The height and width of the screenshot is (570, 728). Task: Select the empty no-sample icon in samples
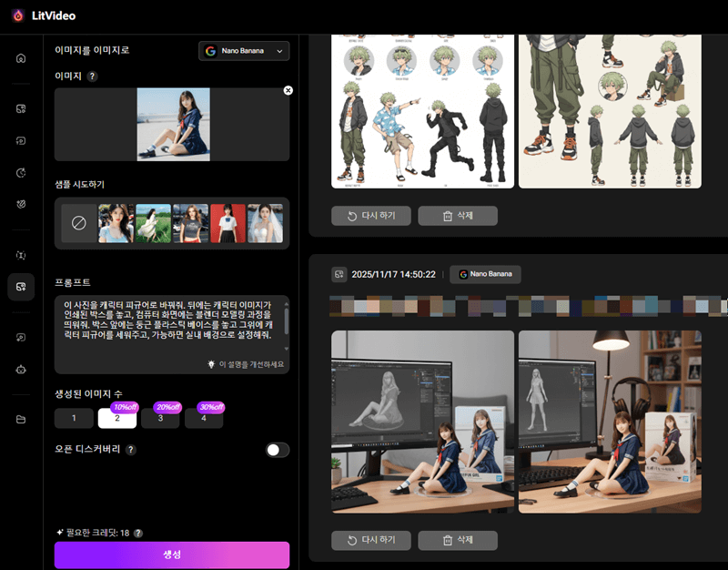tap(78, 223)
